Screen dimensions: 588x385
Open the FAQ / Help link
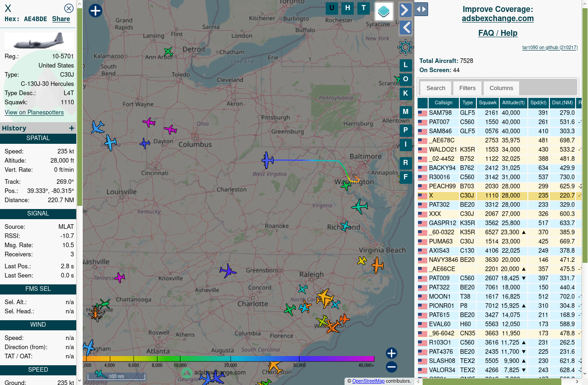click(x=498, y=33)
